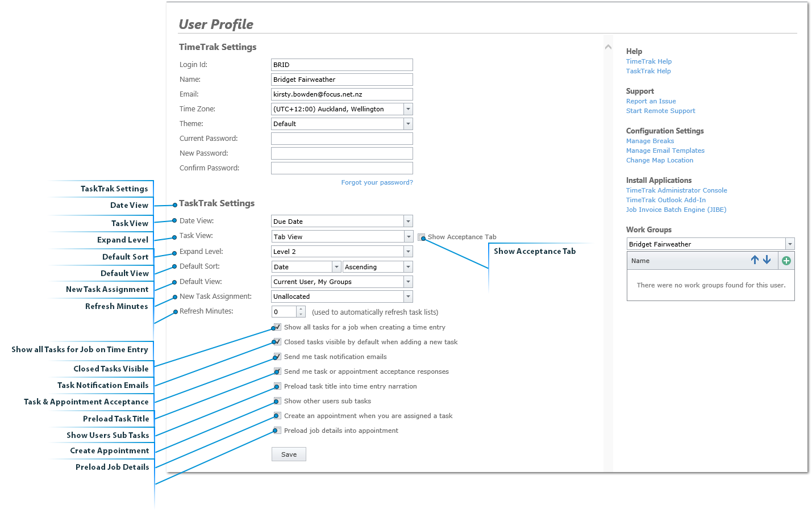Enable Create an appointment when assigned checkbox

[x=277, y=416]
